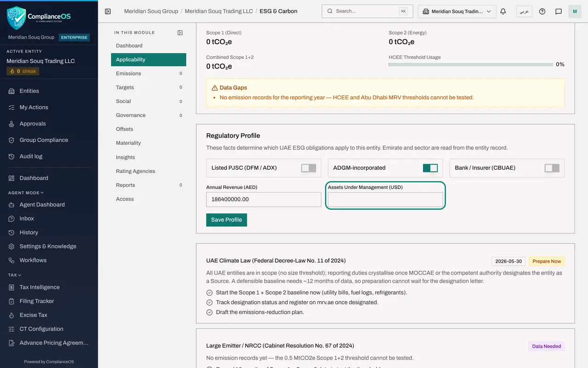Open the Emissions module tab
Screen dimensions: 588x368
(x=148, y=74)
